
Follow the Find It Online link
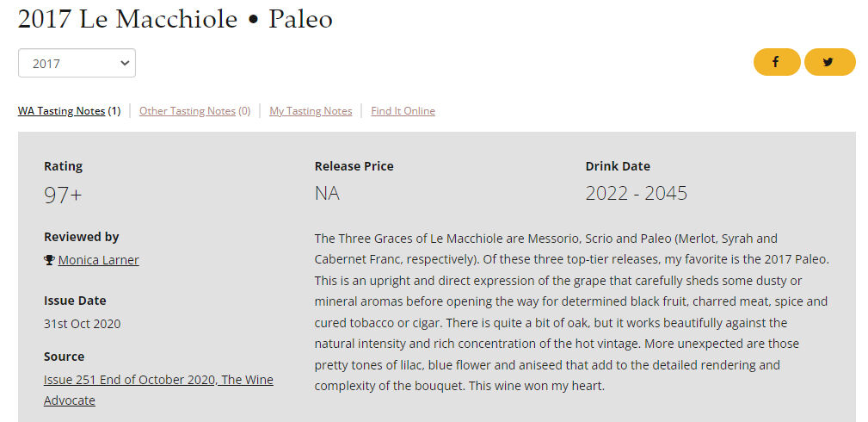click(403, 111)
